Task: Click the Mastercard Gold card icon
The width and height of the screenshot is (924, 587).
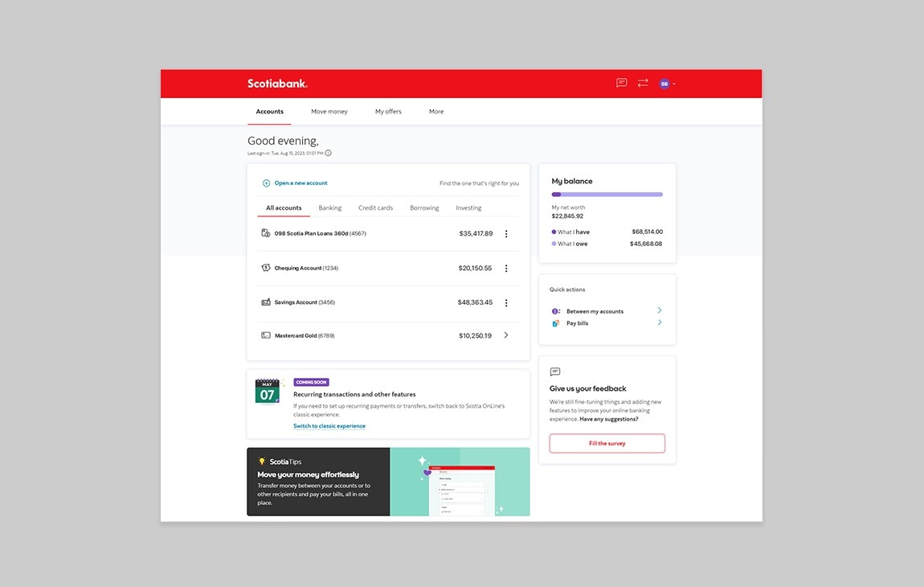Action: 266,335
